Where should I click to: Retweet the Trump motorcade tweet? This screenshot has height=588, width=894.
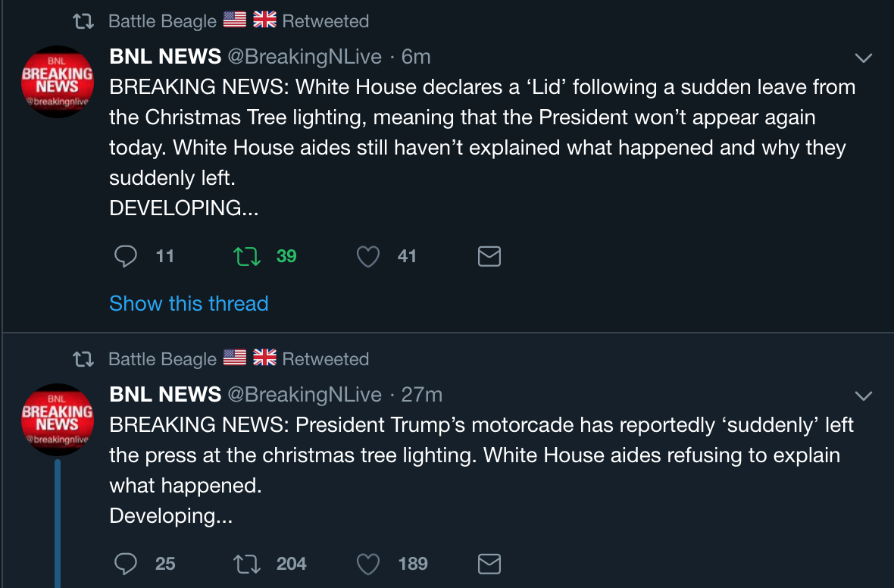point(248,564)
